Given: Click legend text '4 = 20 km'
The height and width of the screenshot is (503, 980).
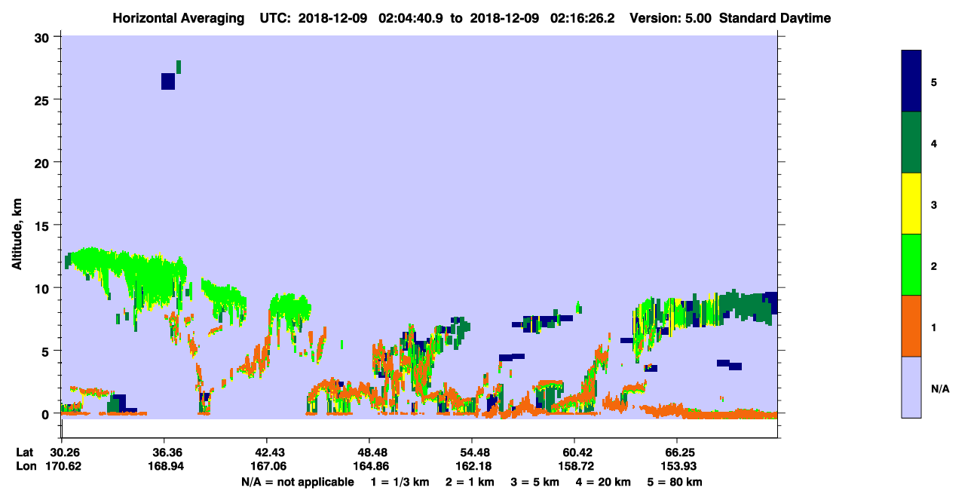Looking at the screenshot, I should click(604, 482).
